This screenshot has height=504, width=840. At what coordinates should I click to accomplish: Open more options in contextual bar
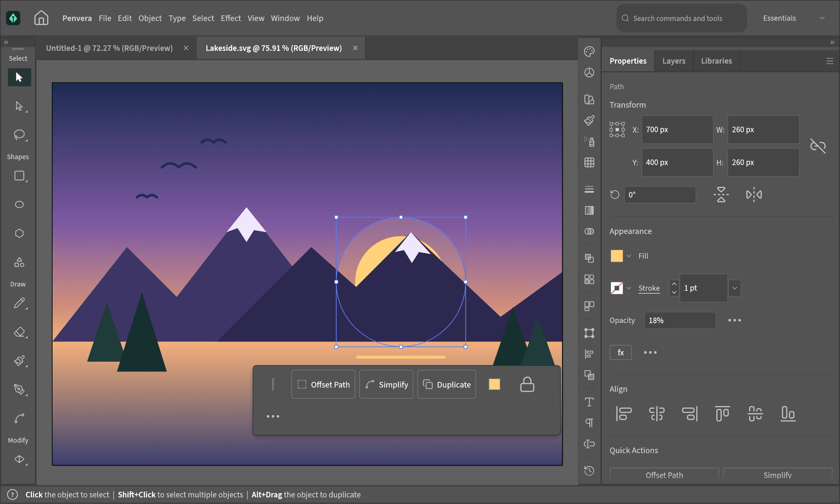coord(273,416)
